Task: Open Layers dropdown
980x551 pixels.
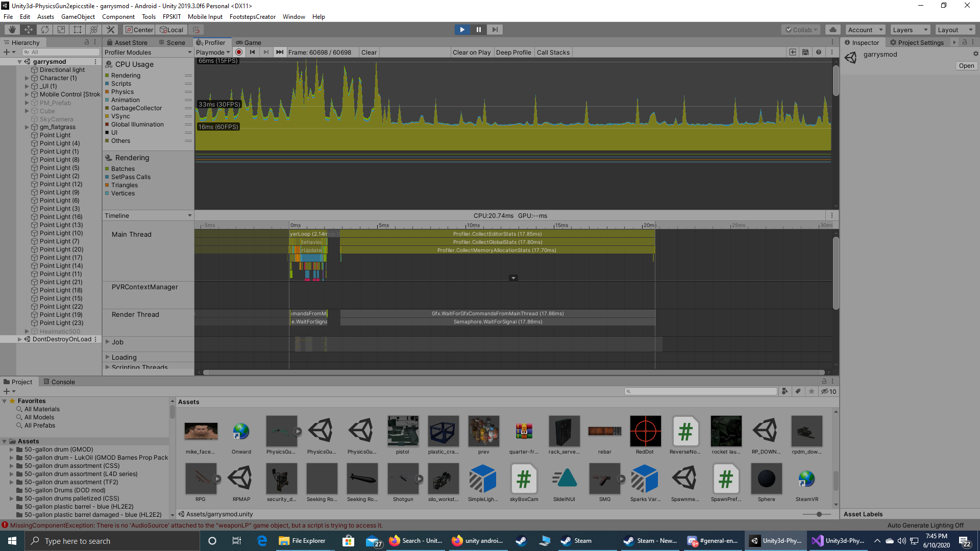Action: pyautogui.click(x=910, y=30)
